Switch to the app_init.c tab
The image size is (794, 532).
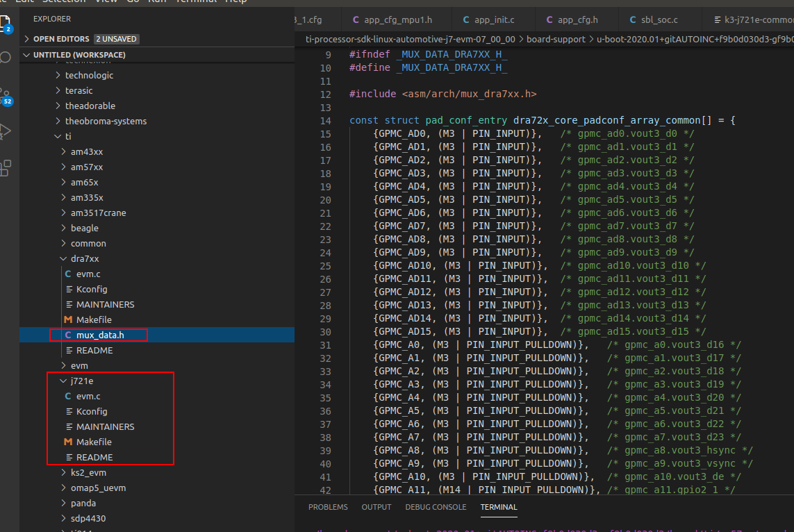click(x=493, y=19)
